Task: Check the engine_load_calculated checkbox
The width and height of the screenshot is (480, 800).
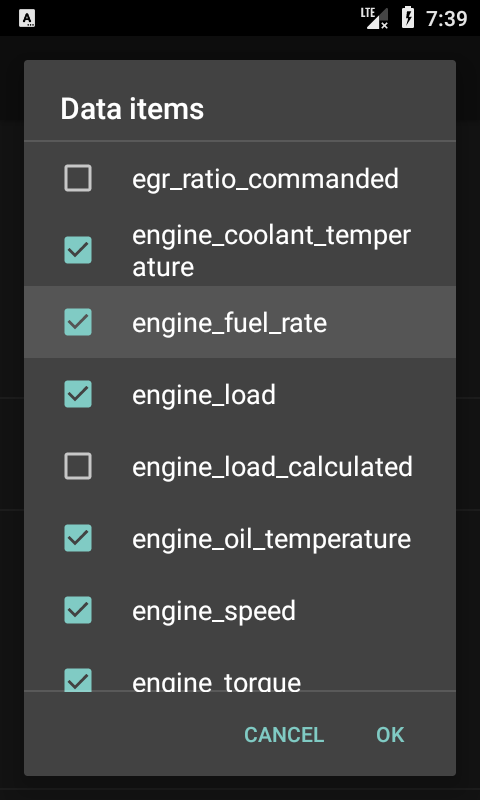Action: point(78,466)
